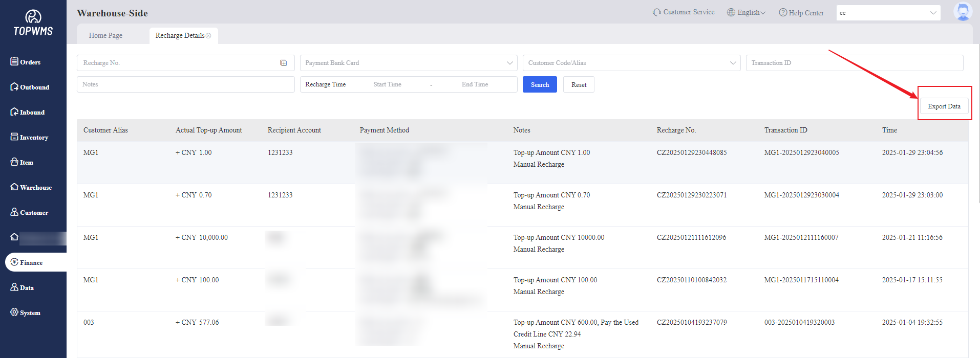
Task: Click the Reset button
Action: pyautogui.click(x=579, y=85)
